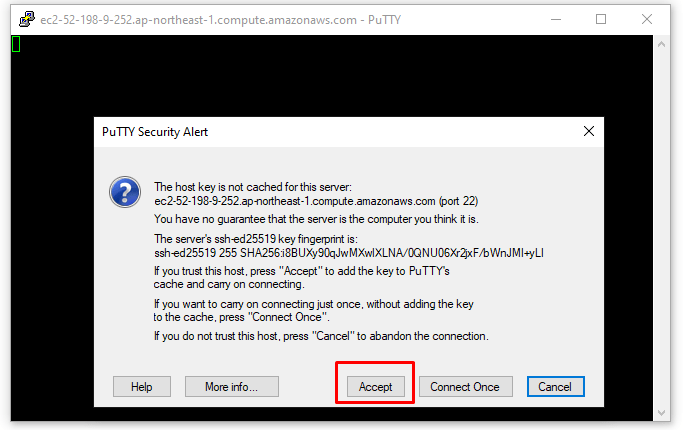Click the terminal scrollbar up arrow

click(661, 44)
